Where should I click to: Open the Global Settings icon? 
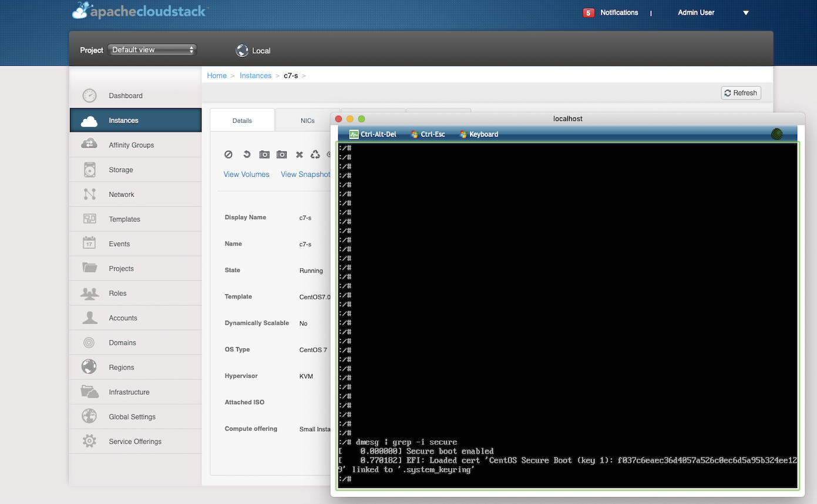(x=89, y=416)
